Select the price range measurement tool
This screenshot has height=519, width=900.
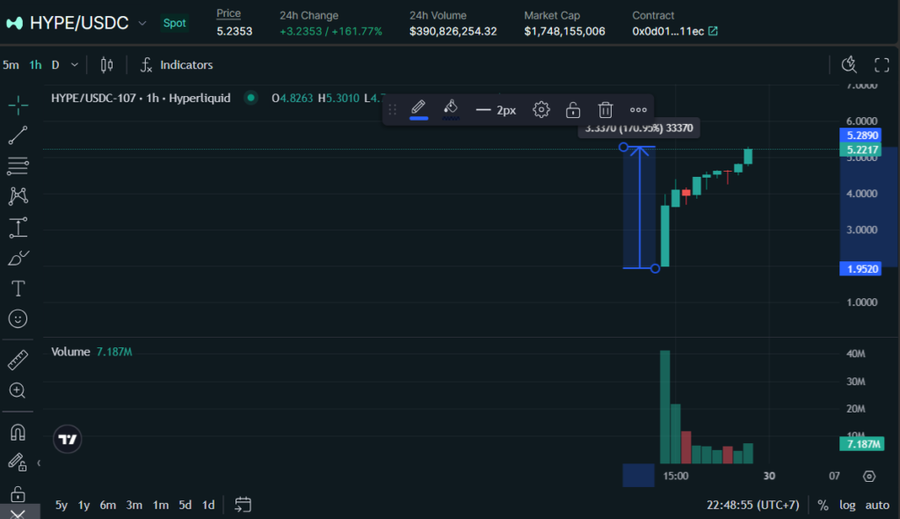tap(18, 227)
